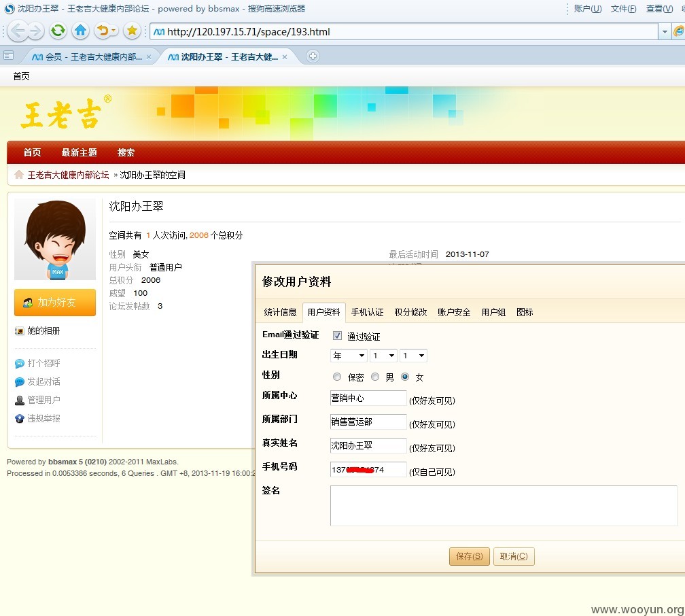The image size is (685, 616).
Task: Open the 她的相册 link
Action: tap(43, 331)
